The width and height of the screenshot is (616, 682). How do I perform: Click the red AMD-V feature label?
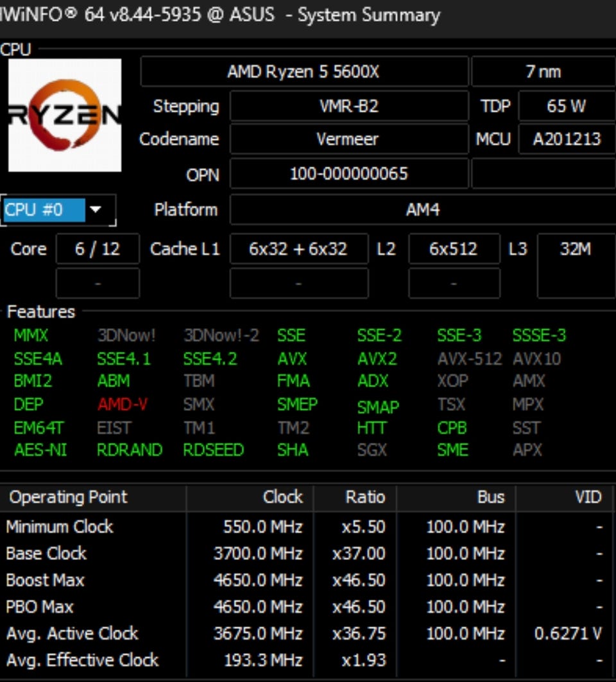coord(123,405)
